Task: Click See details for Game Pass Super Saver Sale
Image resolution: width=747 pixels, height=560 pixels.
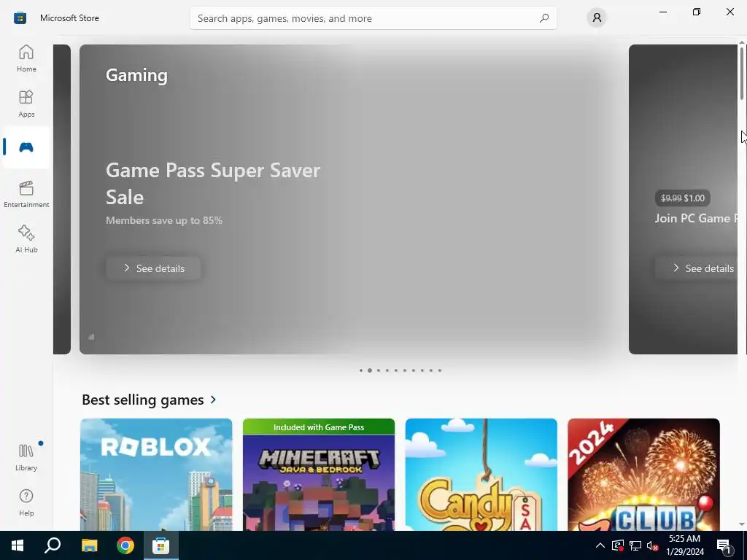Action: [x=153, y=268]
